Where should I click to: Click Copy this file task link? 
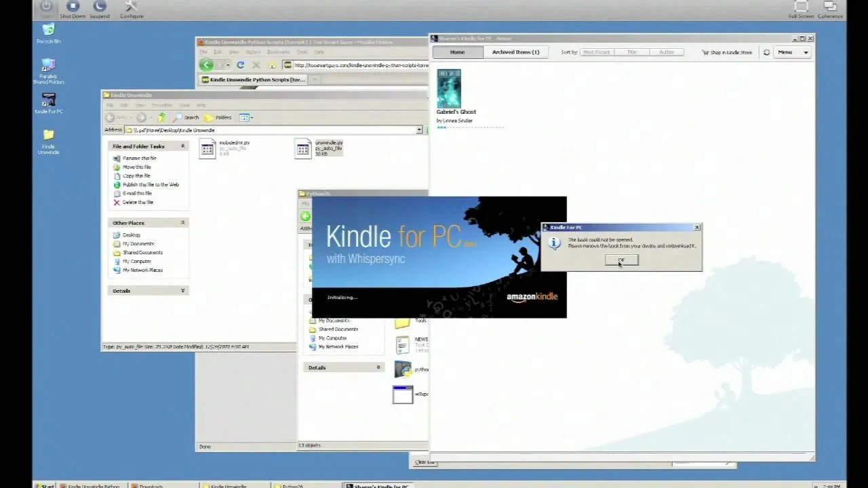point(136,176)
